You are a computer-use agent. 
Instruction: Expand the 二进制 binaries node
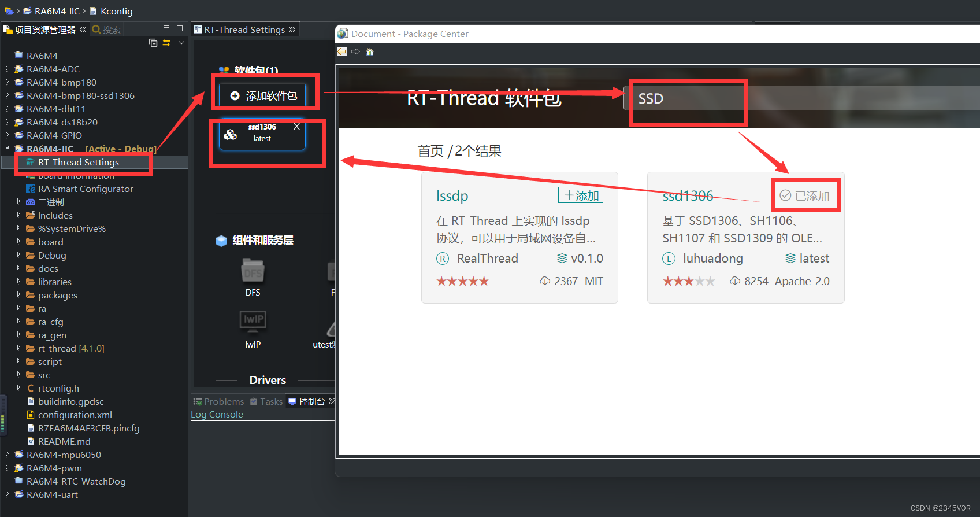(18, 202)
